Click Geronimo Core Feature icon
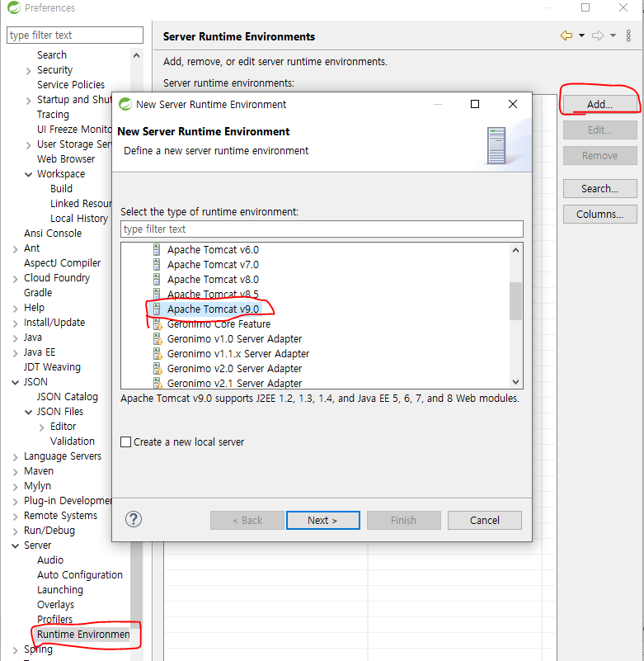 click(157, 324)
